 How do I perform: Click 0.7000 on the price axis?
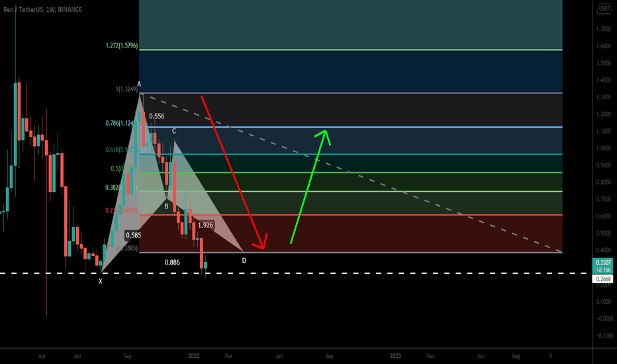click(604, 199)
